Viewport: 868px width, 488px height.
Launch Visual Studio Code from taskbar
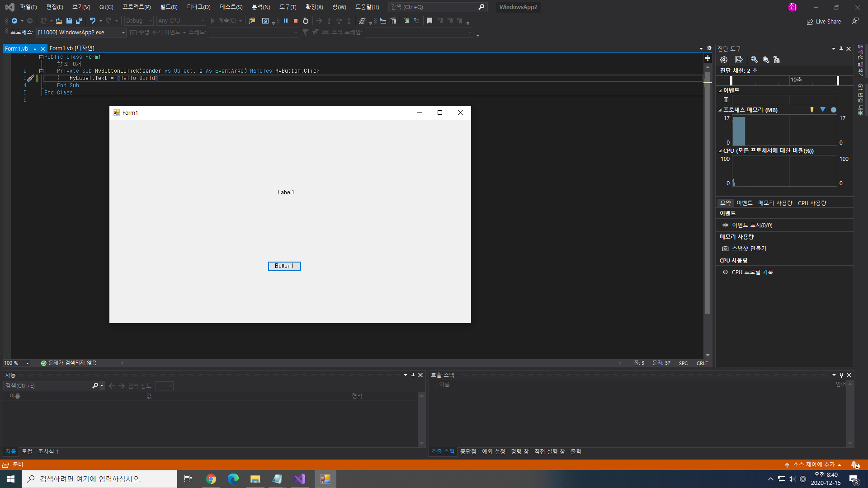tap(300, 479)
